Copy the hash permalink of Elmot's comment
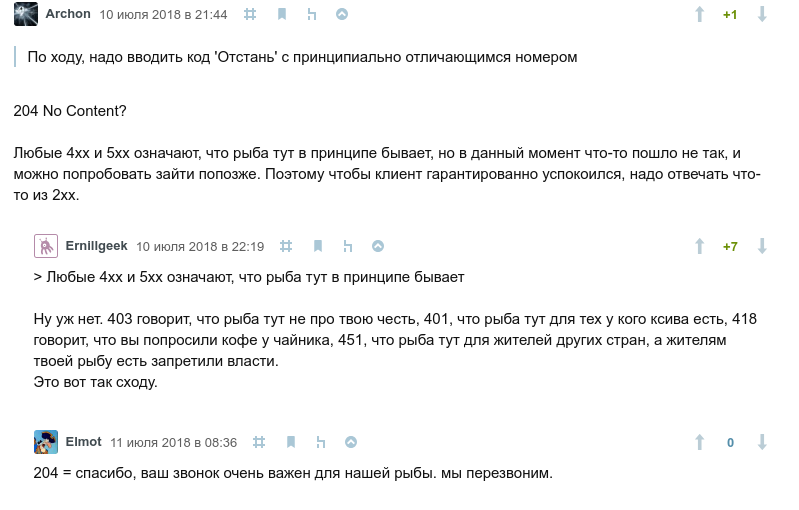The image size is (799, 510). point(259,442)
